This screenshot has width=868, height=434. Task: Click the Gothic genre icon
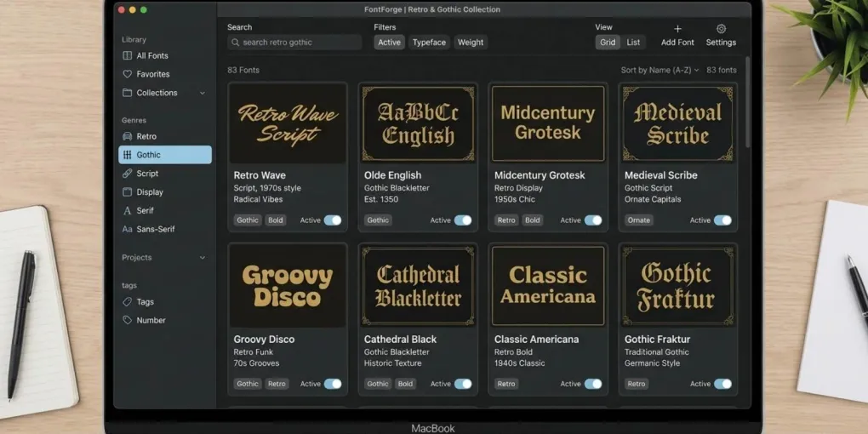point(128,155)
